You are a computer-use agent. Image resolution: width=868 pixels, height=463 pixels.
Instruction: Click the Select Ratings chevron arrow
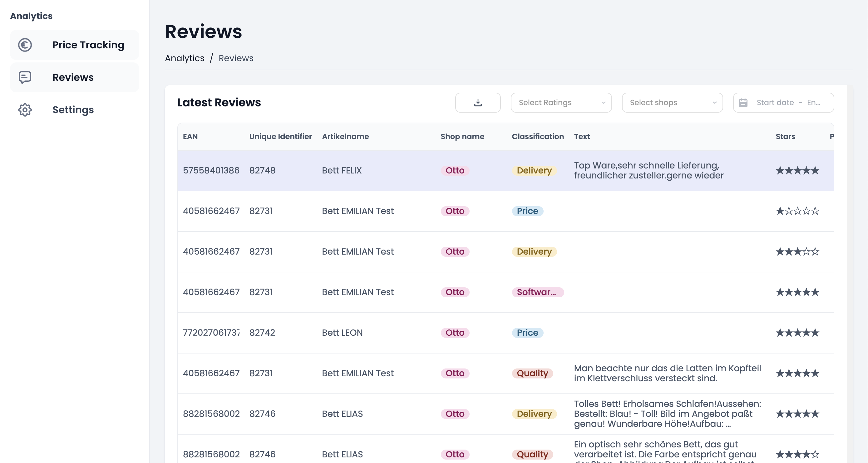[603, 103]
